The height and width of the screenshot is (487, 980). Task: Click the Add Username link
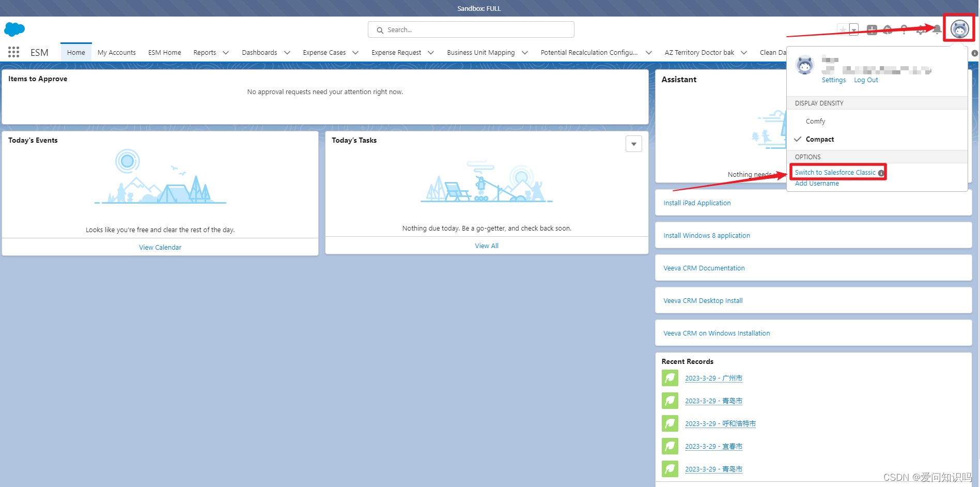point(817,184)
